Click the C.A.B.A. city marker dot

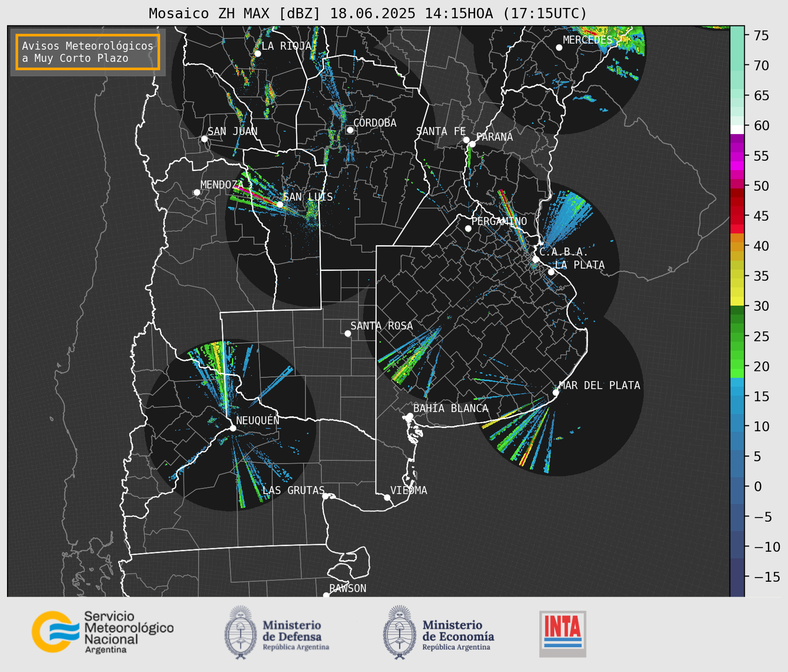[x=536, y=259]
